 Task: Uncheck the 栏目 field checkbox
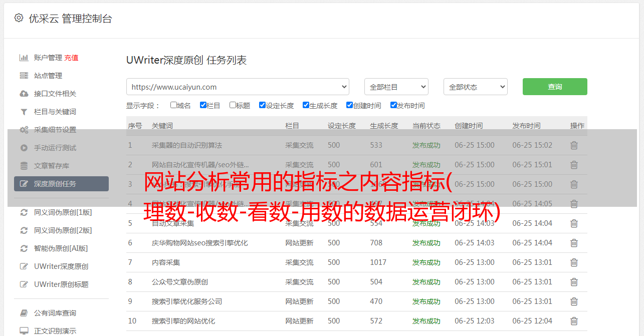(203, 105)
